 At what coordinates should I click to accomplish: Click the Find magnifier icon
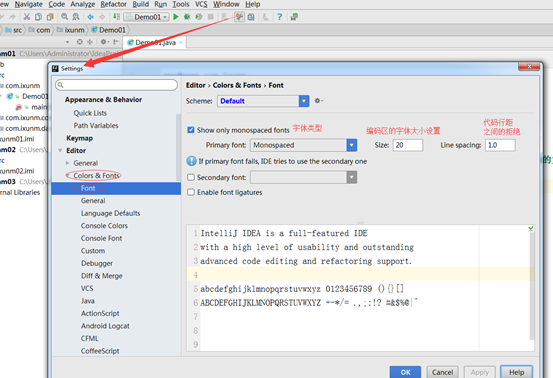(x=65, y=17)
